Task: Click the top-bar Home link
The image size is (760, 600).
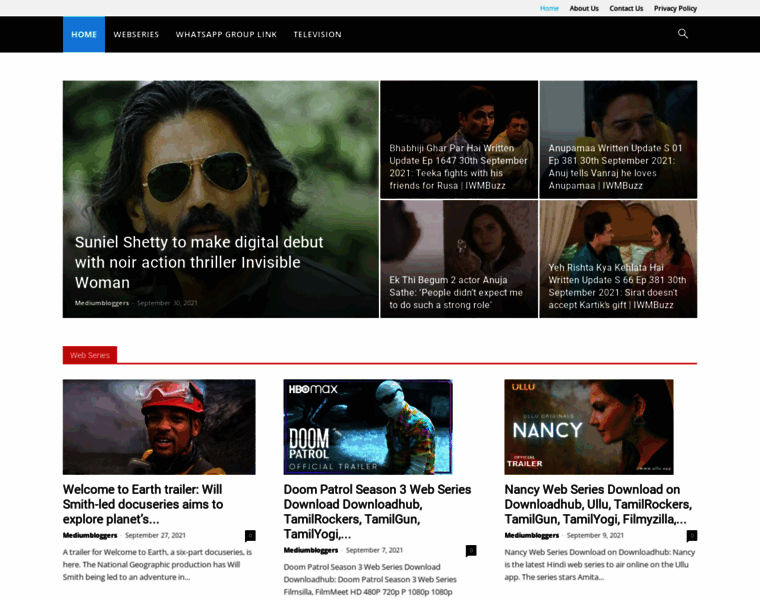Action: coord(549,8)
